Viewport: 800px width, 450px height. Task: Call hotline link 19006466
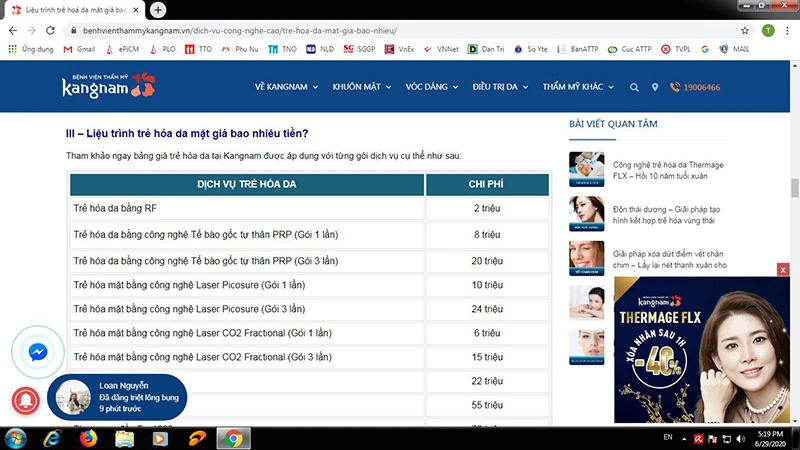(x=701, y=88)
